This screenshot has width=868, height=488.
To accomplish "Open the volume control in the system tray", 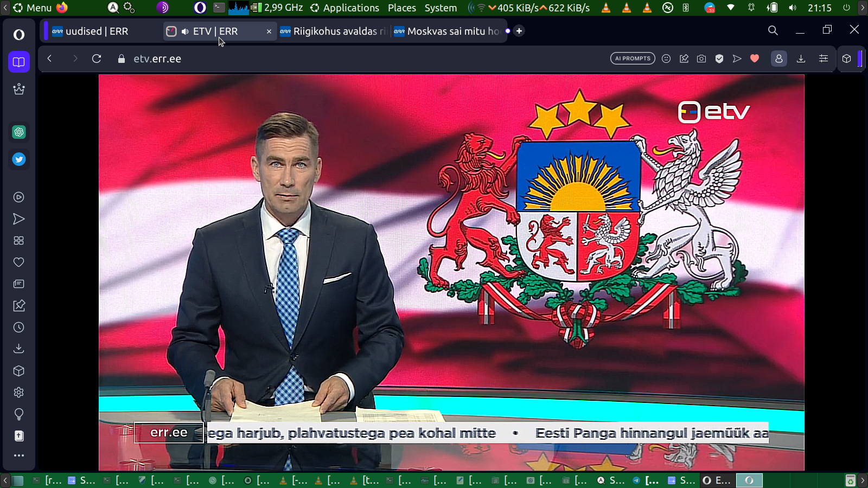I will point(793,8).
